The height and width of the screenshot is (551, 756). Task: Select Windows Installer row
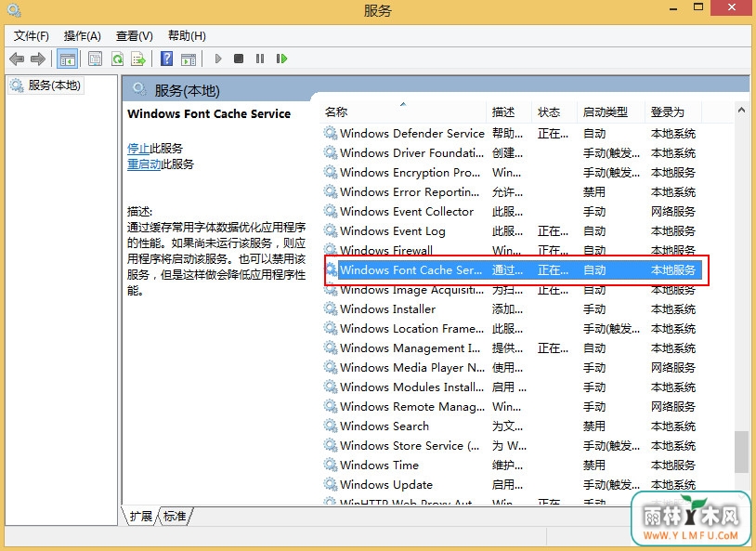coord(512,308)
